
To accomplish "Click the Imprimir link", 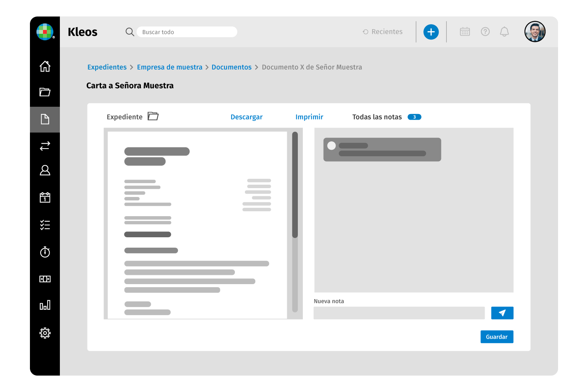I will click(309, 117).
